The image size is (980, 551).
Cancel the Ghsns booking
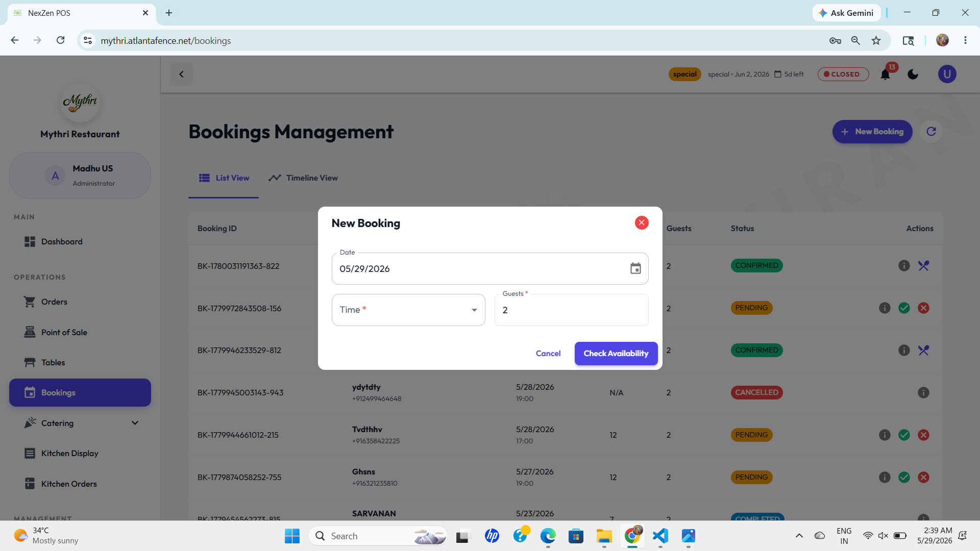pos(923,478)
